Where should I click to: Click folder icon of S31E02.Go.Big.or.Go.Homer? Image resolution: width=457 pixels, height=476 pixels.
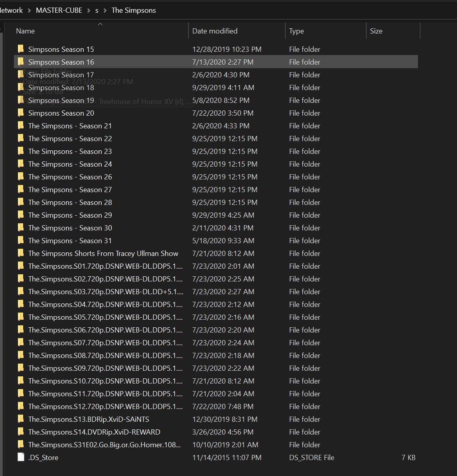(x=21, y=444)
